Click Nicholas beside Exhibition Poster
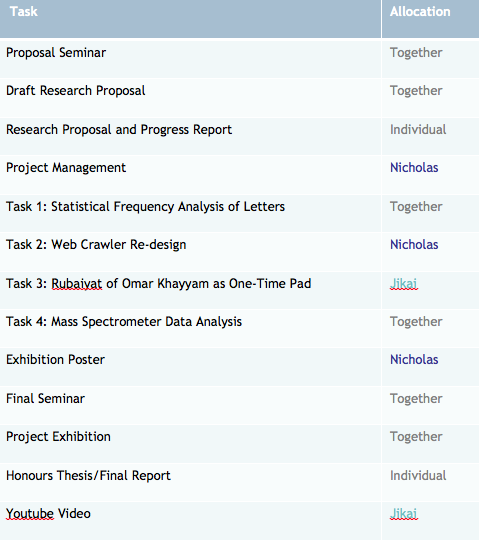Image resolution: width=479 pixels, height=542 pixels. point(414,360)
